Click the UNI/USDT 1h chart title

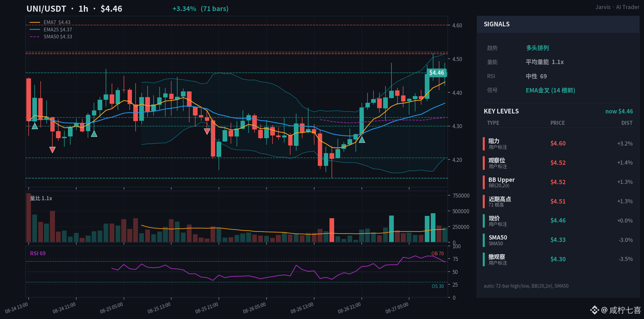click(x=74, y=9)
